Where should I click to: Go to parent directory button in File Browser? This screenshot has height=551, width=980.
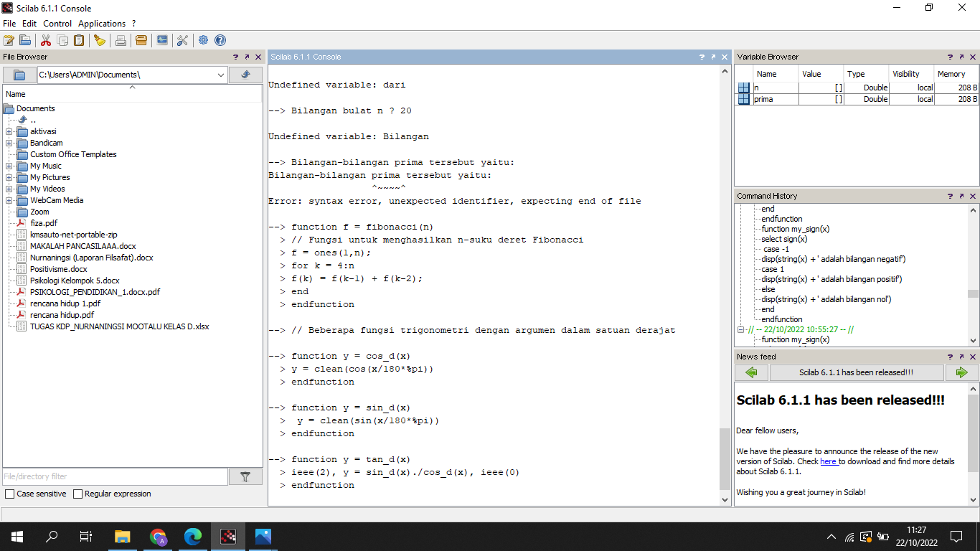pos(245,75)
